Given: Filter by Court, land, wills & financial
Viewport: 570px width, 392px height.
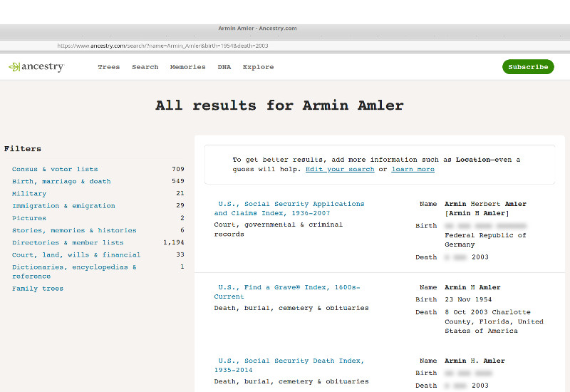Looking at the screenshot, I should [x=76, y=255].
